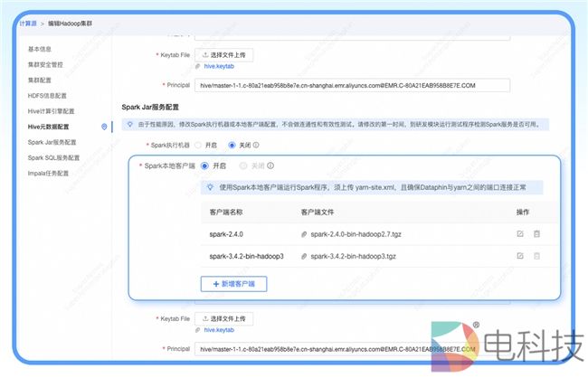
Task: Click the Spark Jar服务配置 section heading
Action: [150, 108]
